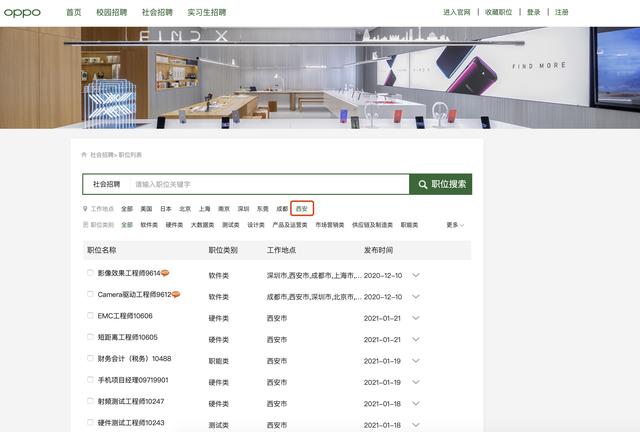The image size is (640, 432).
Task: Filter work location by 北京
Action: 185,209
